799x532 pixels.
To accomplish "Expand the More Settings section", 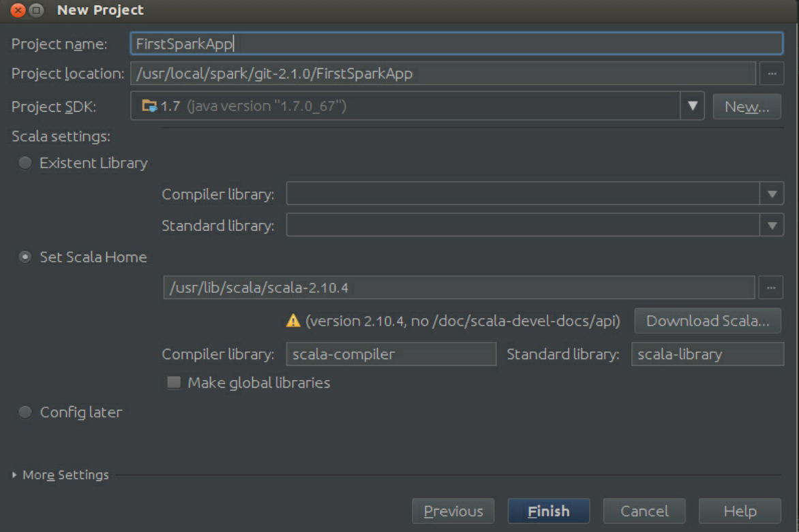I will point(15,475).
